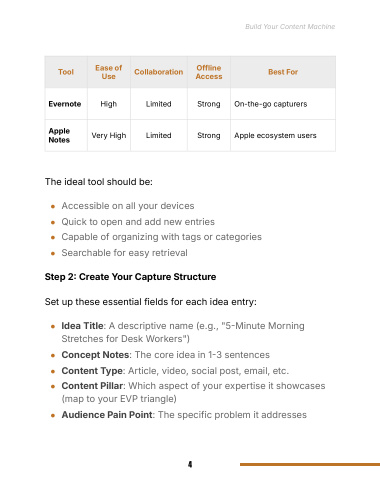
Task: Click the 'Best For' column header
Action: (x=283, y=72)
